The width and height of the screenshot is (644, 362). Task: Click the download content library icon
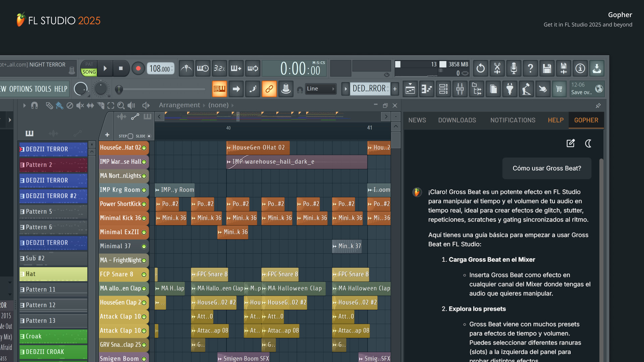pos(597,68)
